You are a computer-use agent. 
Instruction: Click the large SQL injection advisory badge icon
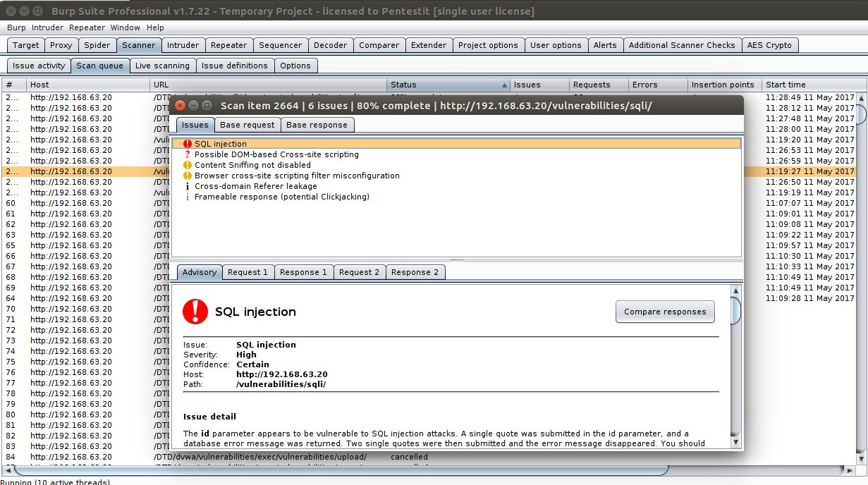click(195, 311)
